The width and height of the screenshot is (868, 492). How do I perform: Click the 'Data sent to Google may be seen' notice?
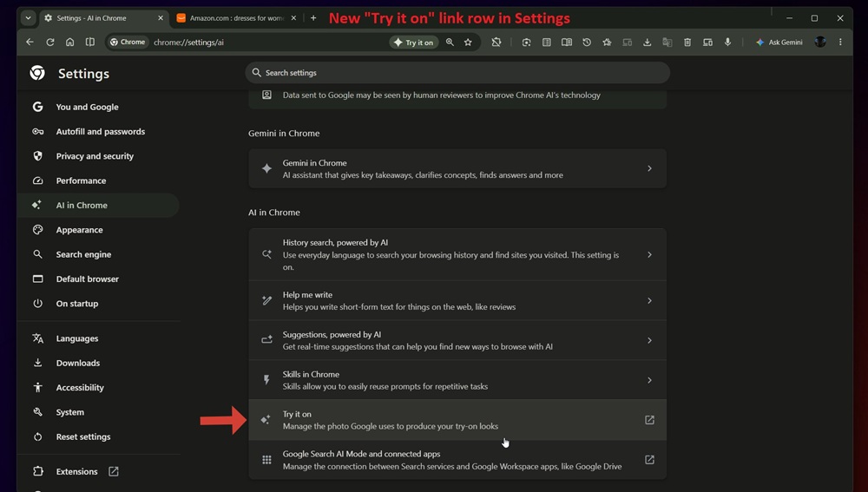pos(441,95)
